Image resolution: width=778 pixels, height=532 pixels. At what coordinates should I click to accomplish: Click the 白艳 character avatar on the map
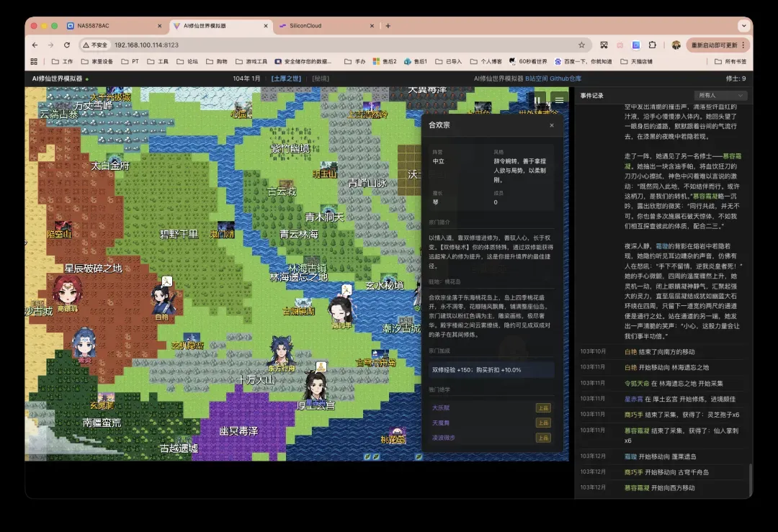[x=163, y=298]
